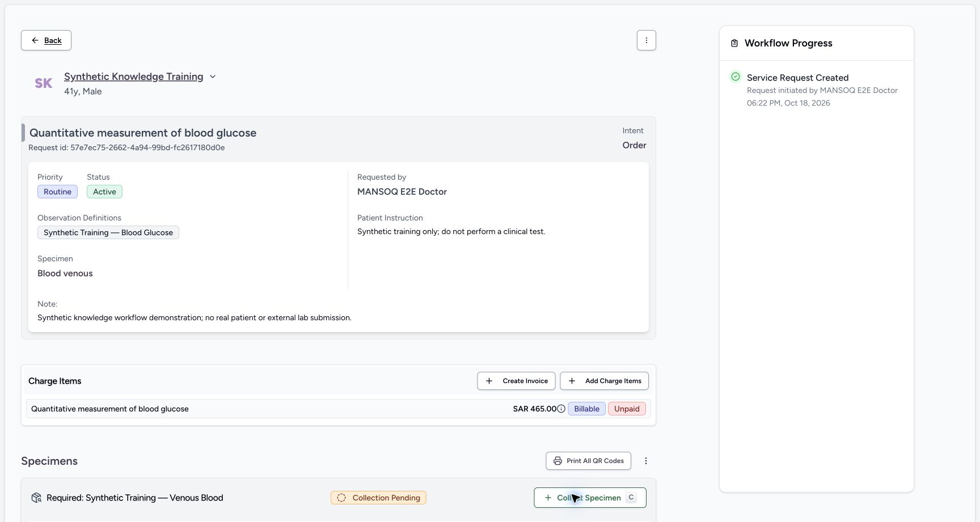Screen dimensions: 980x522
Task: Click the Request id text
Action: click(126, 147)
